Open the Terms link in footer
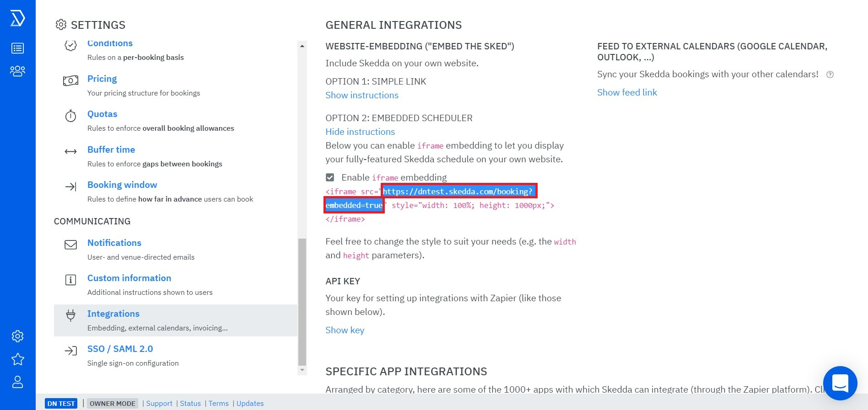Image resolution: width=868 pixels, height=410 pixels. [x=219, y=404]
